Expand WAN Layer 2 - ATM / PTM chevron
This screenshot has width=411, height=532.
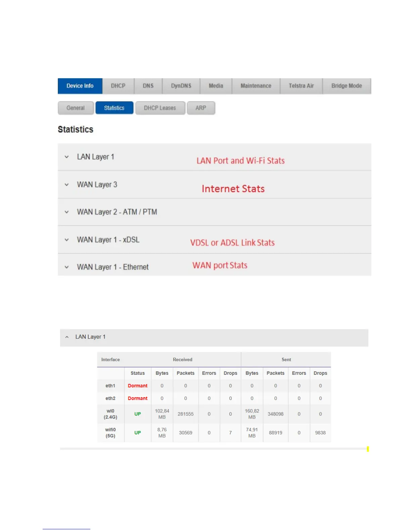click(66, 212)
